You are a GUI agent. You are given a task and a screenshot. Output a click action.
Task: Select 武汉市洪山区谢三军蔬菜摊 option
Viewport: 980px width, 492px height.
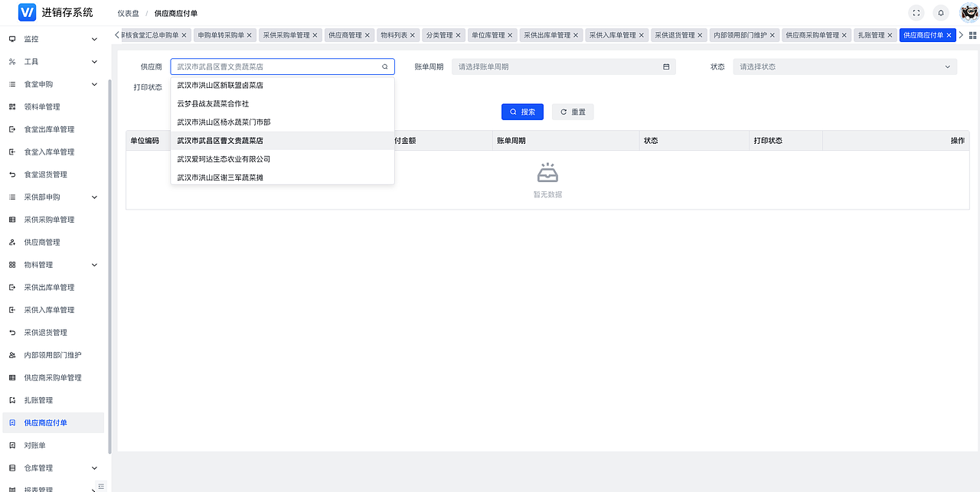tap(283, 178)
